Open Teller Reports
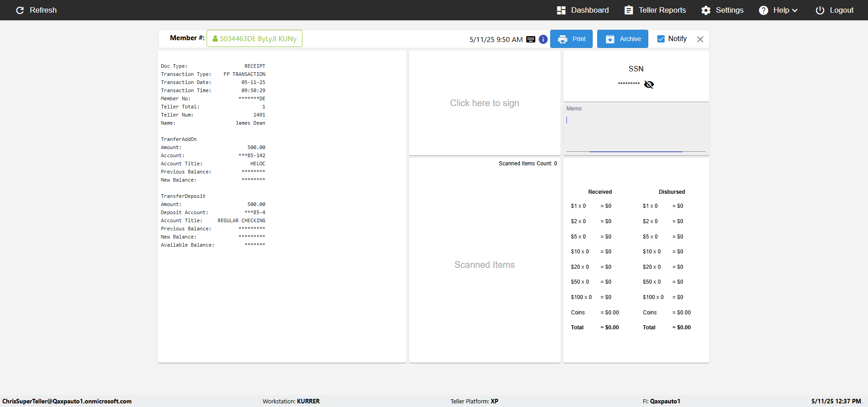Screen dimensions: 868x407 (655, 10)
